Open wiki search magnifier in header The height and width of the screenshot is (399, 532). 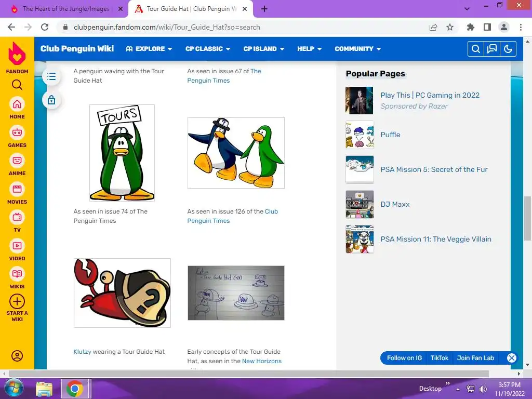[x=476, y=49]
